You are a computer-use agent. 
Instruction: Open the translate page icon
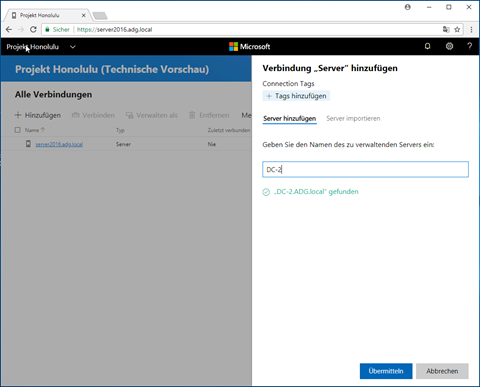pos(446,29)
